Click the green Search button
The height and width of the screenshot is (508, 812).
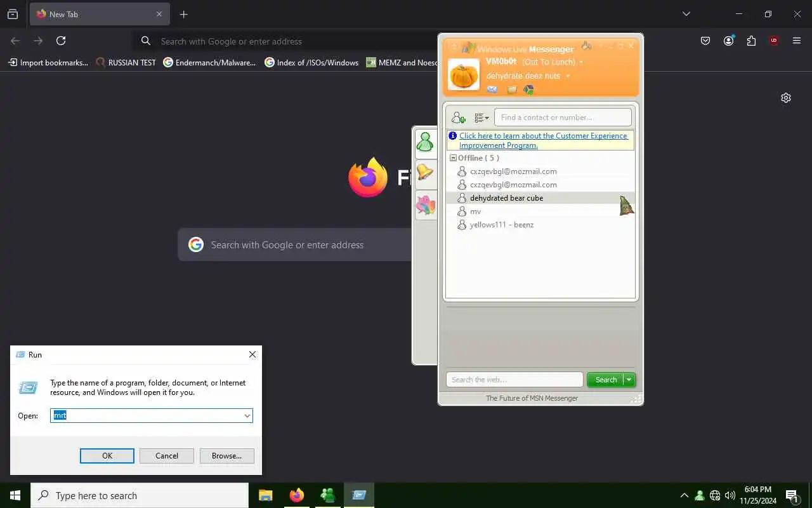pyautogui.click(x=606, y=380)
